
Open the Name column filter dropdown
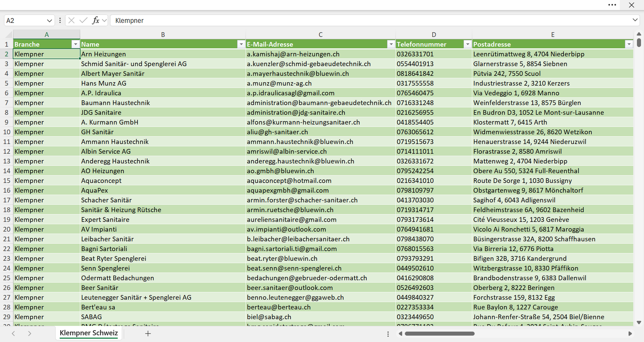[x=241, y=44]
